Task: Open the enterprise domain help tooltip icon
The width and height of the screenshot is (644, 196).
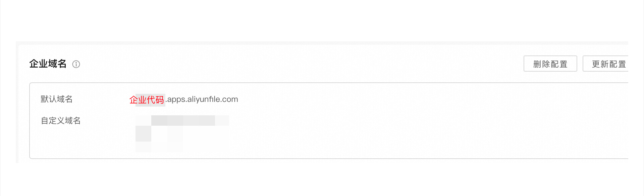Action: click(76, 64)
